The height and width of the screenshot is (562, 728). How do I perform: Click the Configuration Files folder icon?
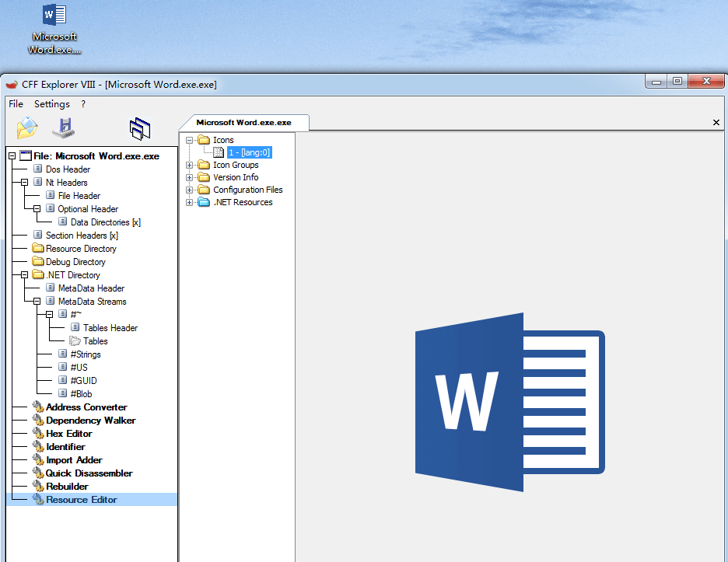click(x=203, y=190)
